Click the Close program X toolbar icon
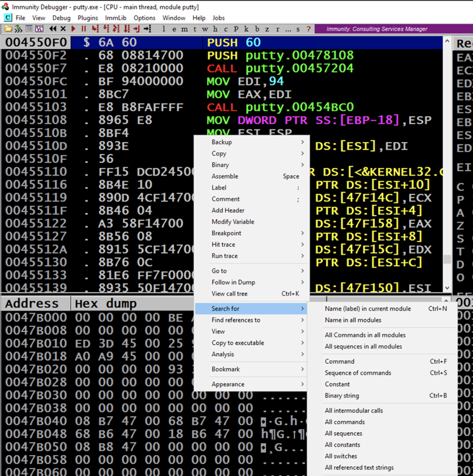The height and width of the screenshot is (476, 473). tap(63, 29)
